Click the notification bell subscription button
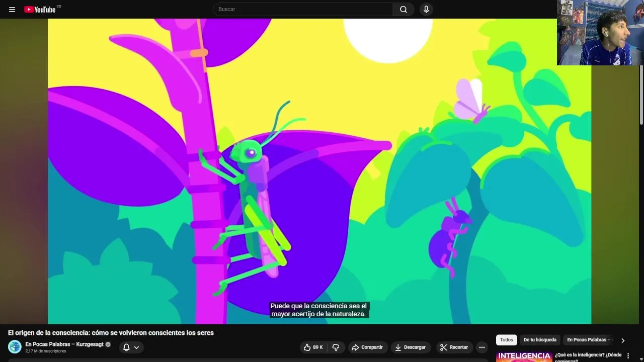Viewport: 644px width, 362px height. tap(126, 347)
